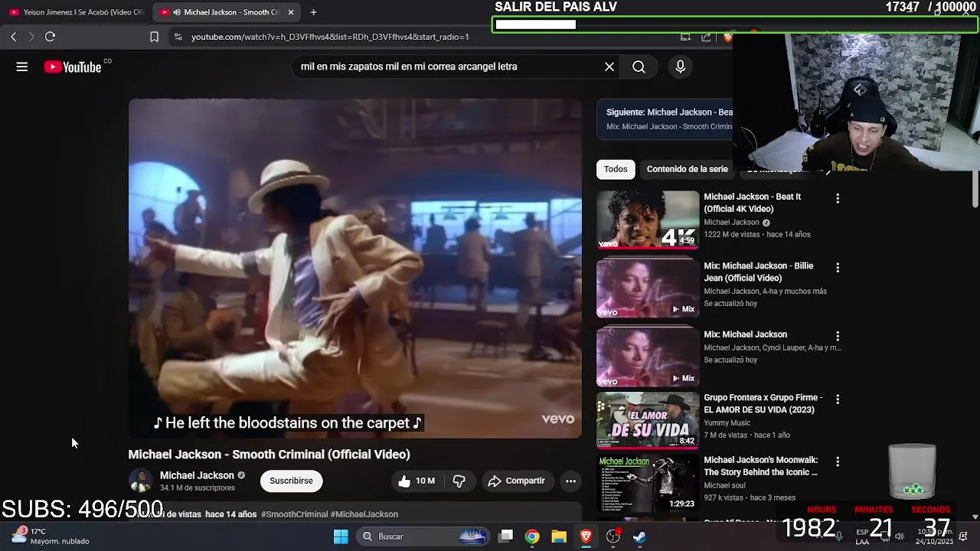The height and width of the screenshot is (551, 980).
Task: Go back with the browser back arrow
Action: 13,36
